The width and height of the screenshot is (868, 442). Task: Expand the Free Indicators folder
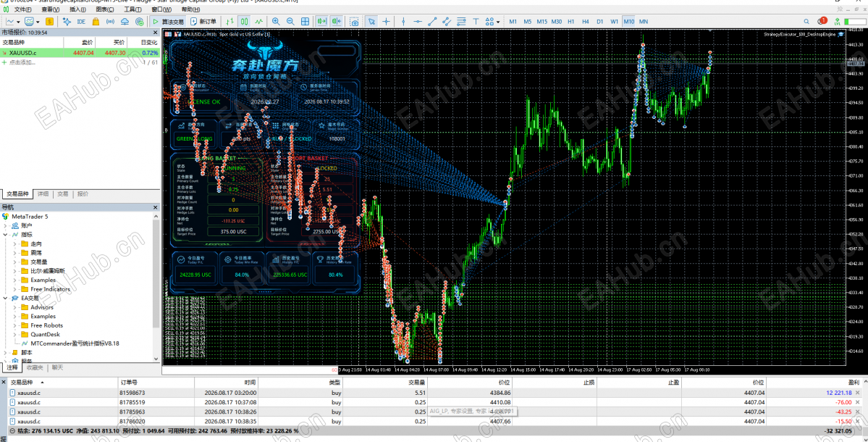click(x=15, y=289)
